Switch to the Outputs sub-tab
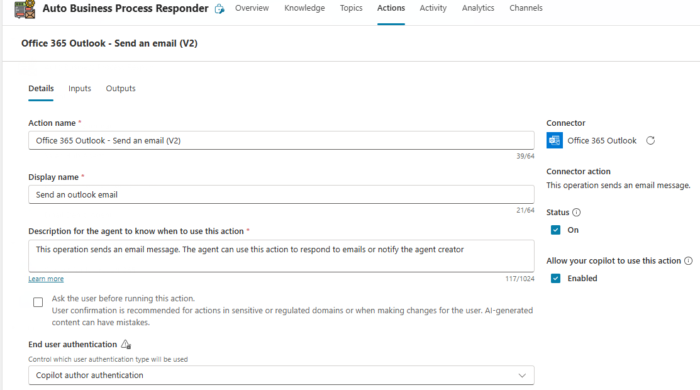Viewport: 700px width, 390px height. click(x=121, y=88)
